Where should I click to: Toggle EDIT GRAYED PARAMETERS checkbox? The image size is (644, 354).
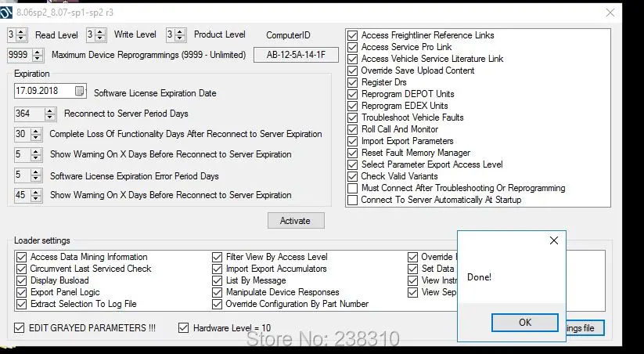click(20, 327)
